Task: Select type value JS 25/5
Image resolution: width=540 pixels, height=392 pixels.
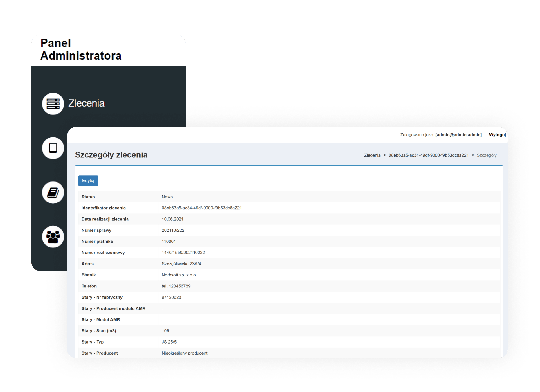Action: (169, 342)
